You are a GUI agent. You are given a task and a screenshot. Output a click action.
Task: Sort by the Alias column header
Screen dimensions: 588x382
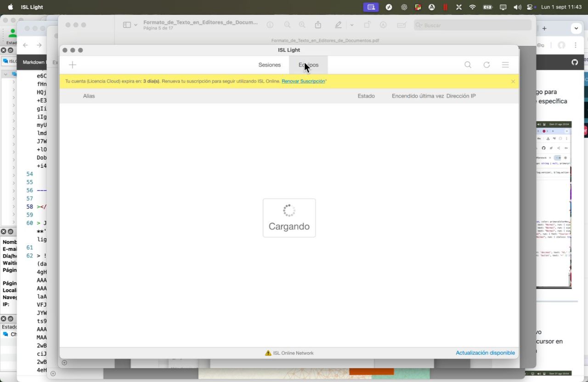coord(89,96)
